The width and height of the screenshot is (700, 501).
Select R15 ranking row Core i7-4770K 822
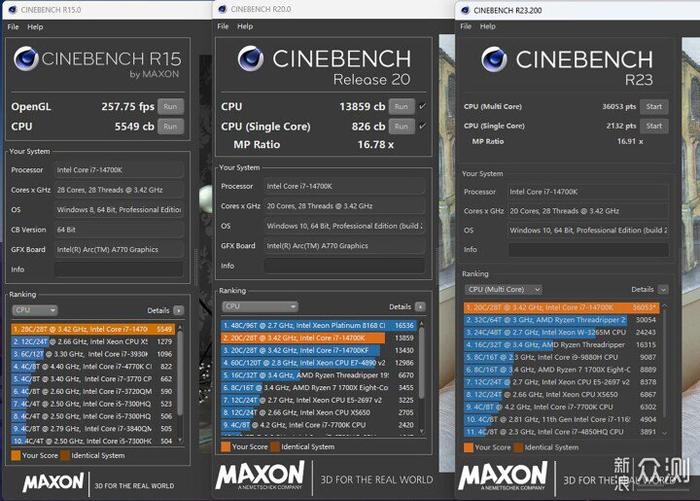[x=93, y=367]
